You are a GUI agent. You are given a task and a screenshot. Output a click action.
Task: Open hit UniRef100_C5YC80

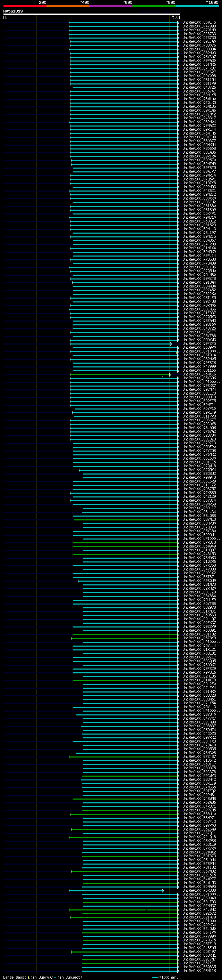point(199,531)
